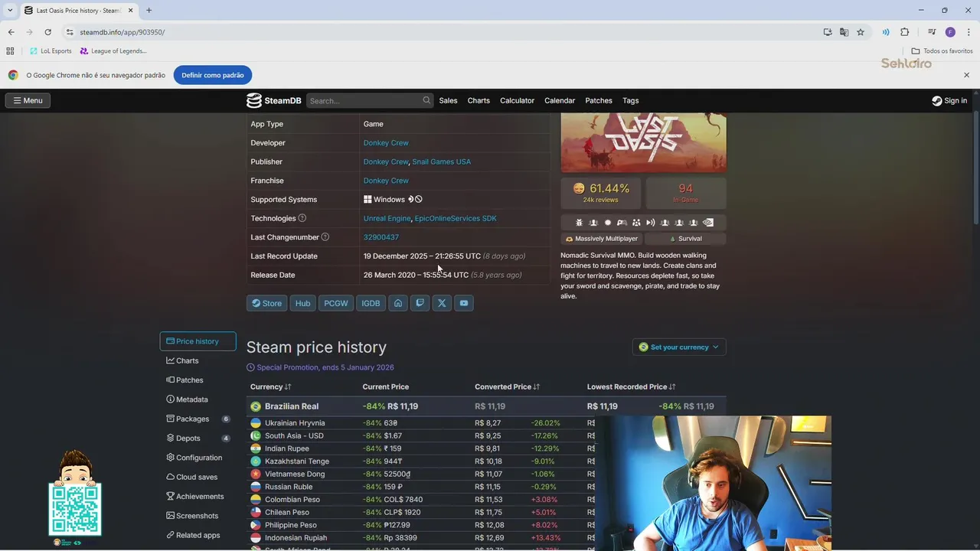
Task: Bookmark page with the star icon
Action: click(861, 32)
